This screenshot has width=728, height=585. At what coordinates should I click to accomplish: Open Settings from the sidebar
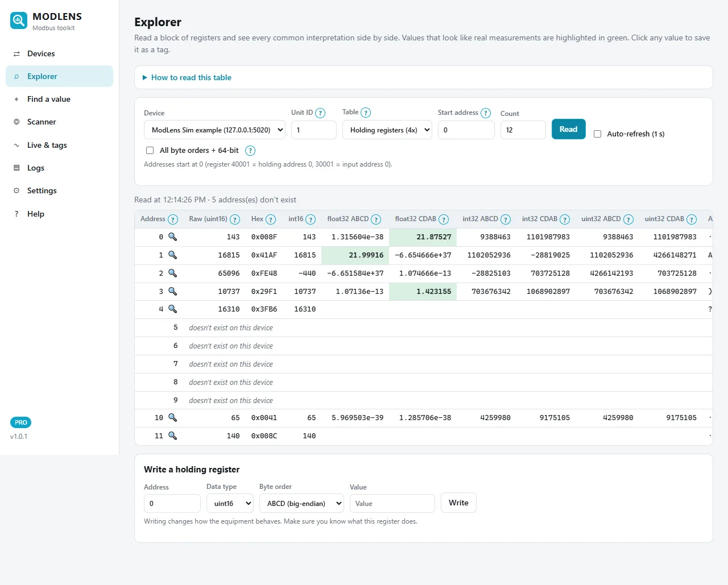tap(59, 190)
